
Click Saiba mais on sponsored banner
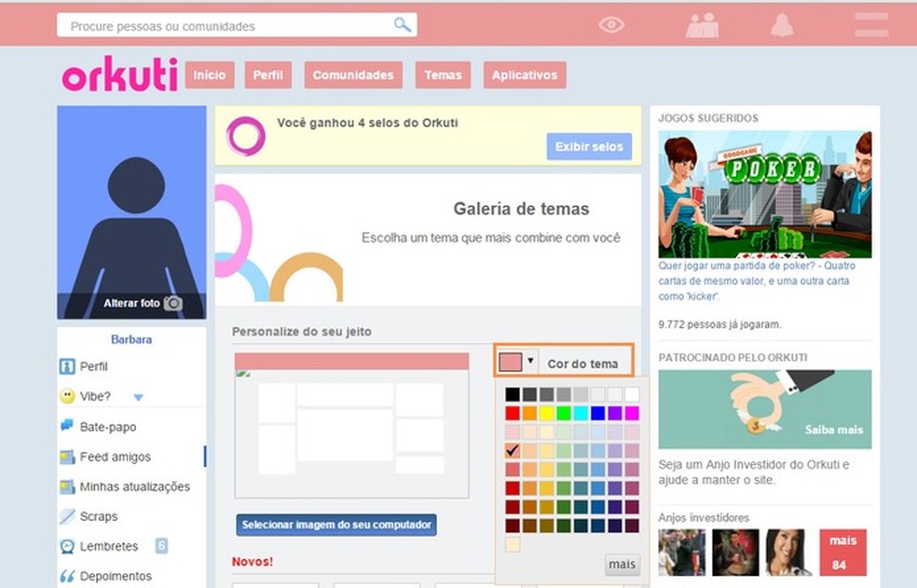(833, 430)
